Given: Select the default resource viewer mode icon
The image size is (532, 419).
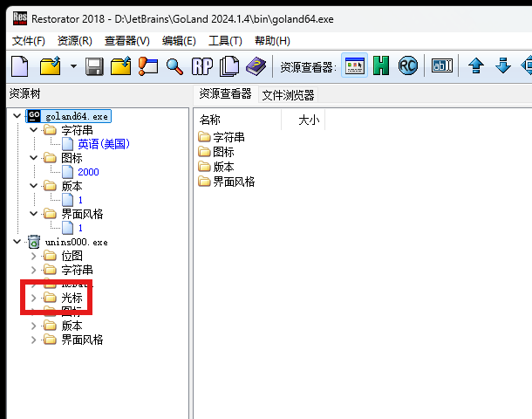Looking at the screenshot, I should coord(354,65).
